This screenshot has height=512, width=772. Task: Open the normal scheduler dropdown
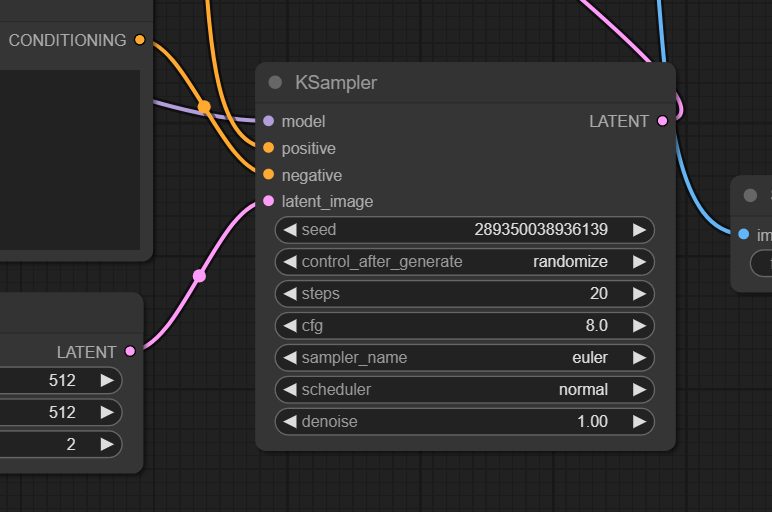(583, 389)
